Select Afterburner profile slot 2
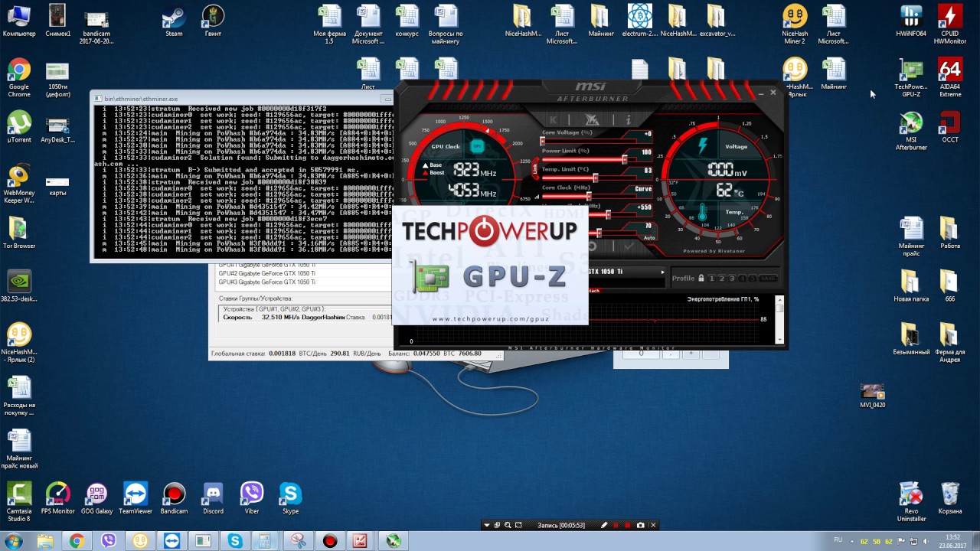This screenshot has height=551, width=980. 721,279
